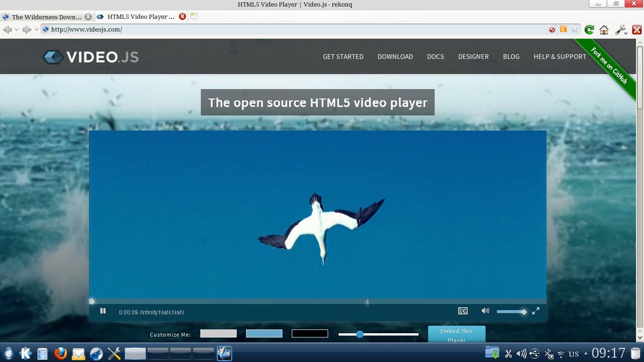Click the Customize Me size slider

click(378, 334)
